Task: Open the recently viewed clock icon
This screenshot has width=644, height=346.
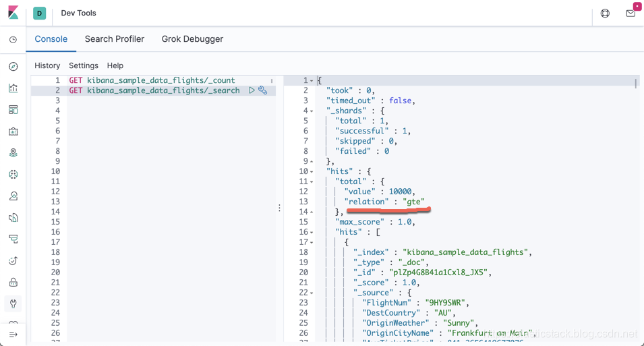Action: coord(13,40)
